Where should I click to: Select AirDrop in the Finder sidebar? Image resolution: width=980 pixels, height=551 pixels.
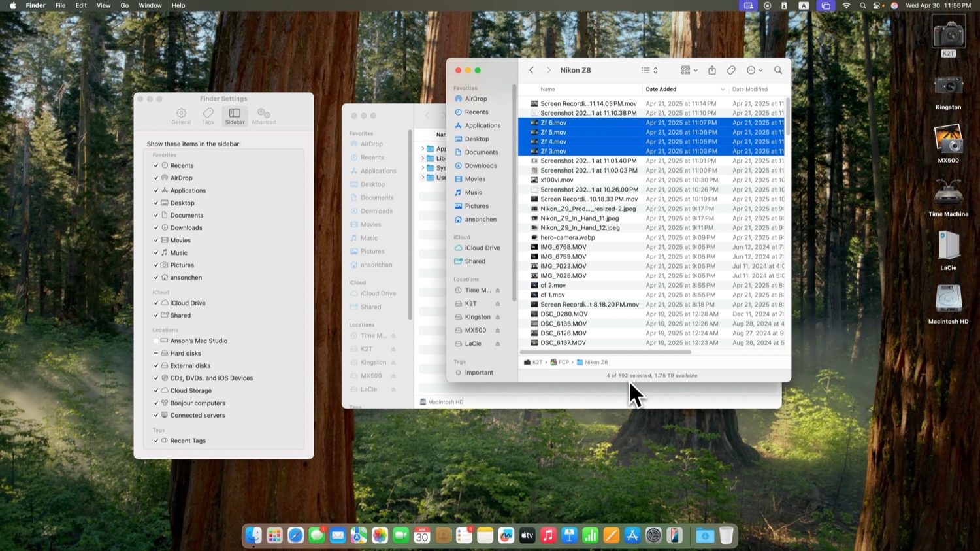(475, 99)
